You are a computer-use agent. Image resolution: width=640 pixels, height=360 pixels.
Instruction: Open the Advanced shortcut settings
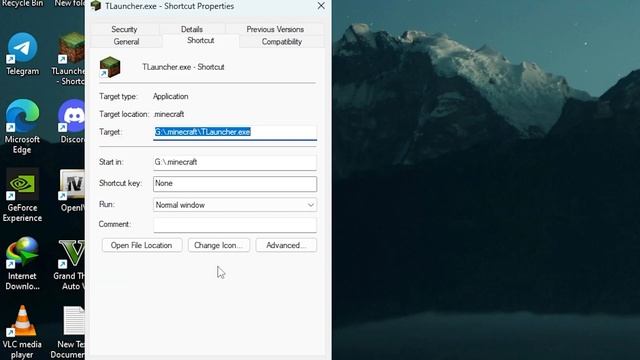[286, 245]
